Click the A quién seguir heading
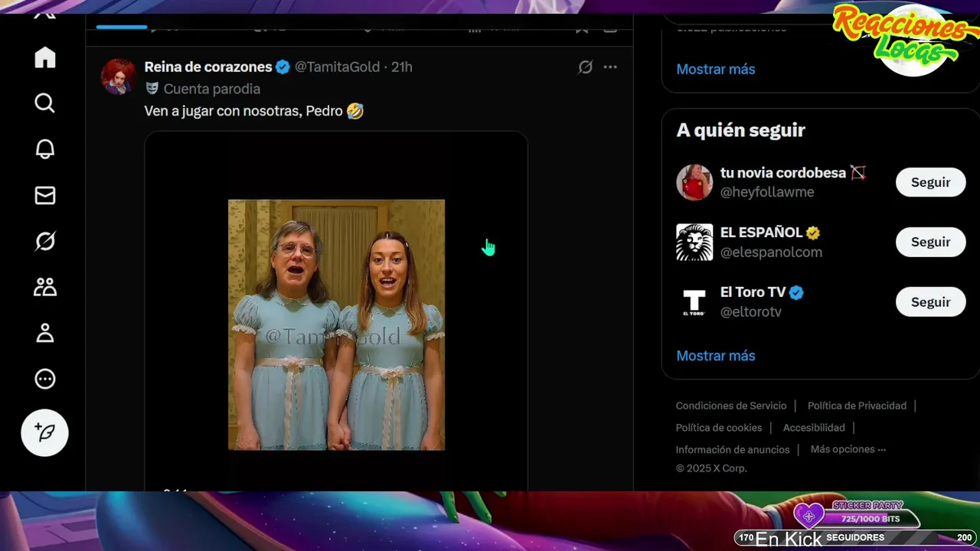 tap(741, 130)
